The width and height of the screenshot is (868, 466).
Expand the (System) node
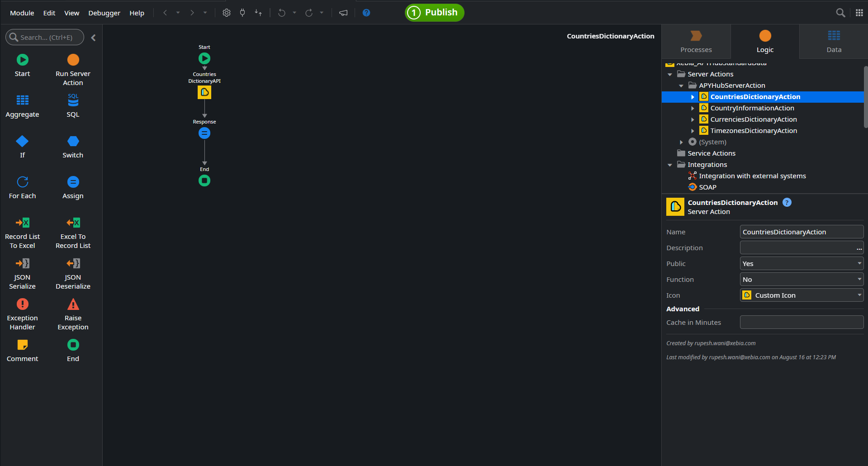tap(681, 142)
